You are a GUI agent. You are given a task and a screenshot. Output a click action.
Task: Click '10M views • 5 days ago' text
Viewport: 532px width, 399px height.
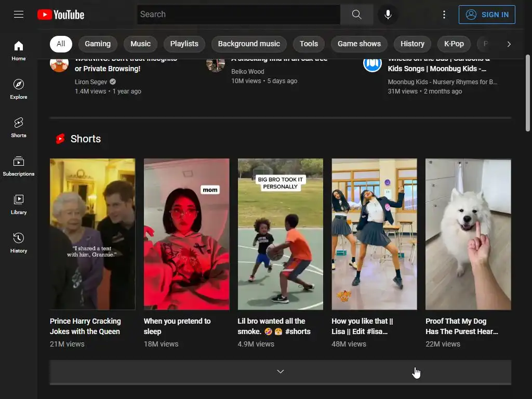pyautogui.click(x=264, y=81)
